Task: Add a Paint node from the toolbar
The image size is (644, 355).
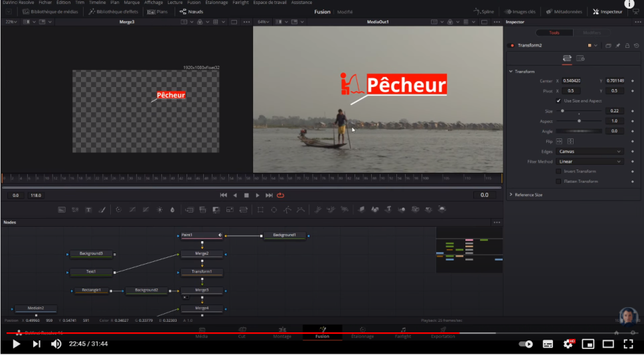Action: (102, 210)
